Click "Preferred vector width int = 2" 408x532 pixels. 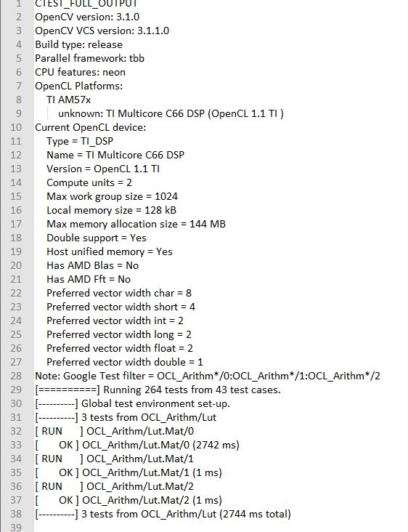(x=115, y=321)
